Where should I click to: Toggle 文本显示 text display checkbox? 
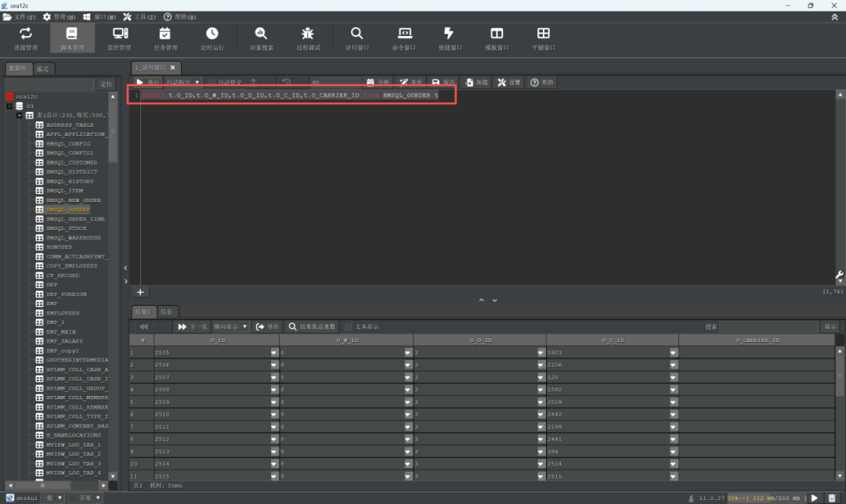349,326
